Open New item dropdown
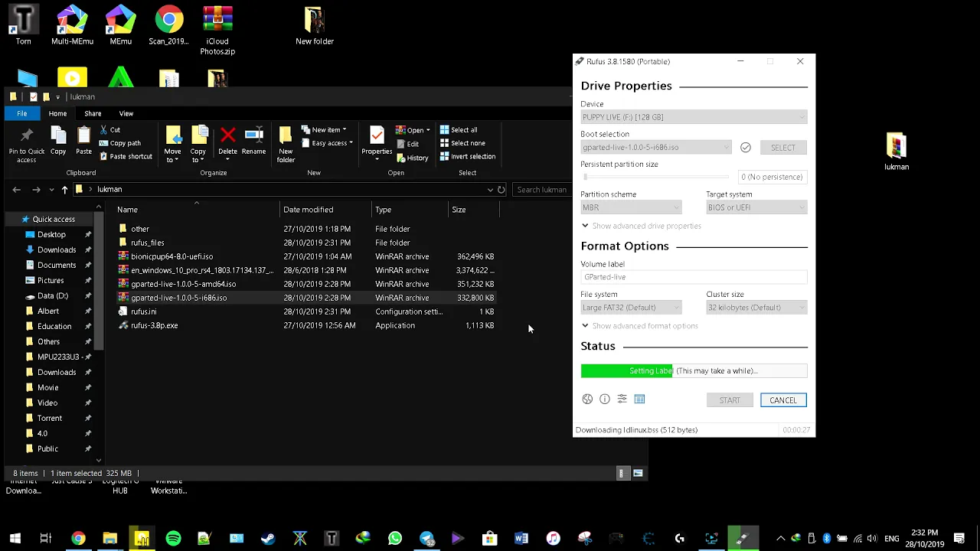Viewport: 980px width, 551px height. pyautogui.click(x=324, y=130)
